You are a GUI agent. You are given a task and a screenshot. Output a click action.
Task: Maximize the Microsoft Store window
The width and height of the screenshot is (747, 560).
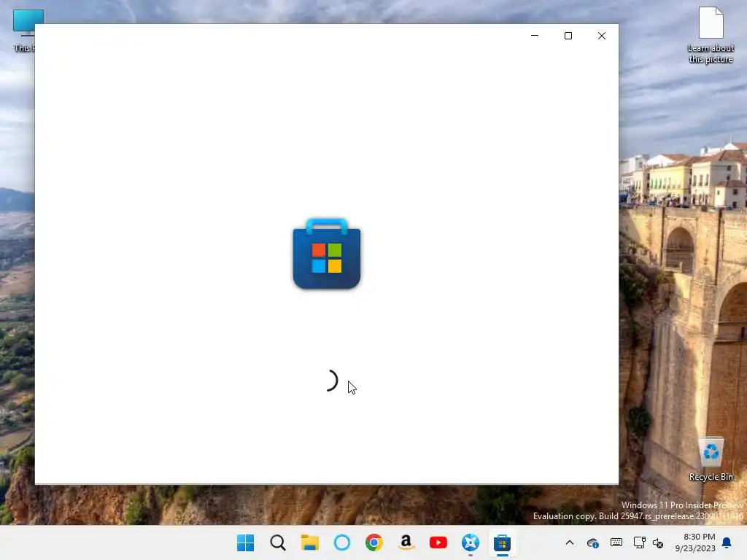pos(568,36)
